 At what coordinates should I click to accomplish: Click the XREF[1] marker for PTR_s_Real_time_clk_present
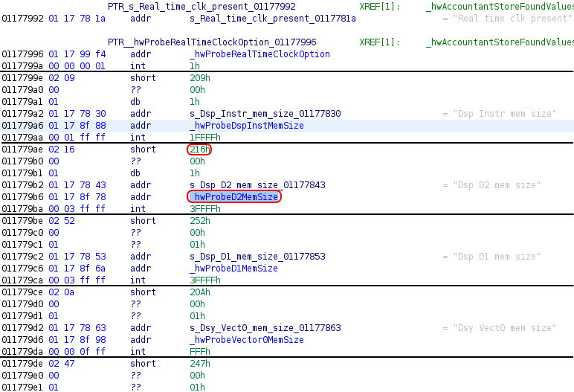click(380, 6)
